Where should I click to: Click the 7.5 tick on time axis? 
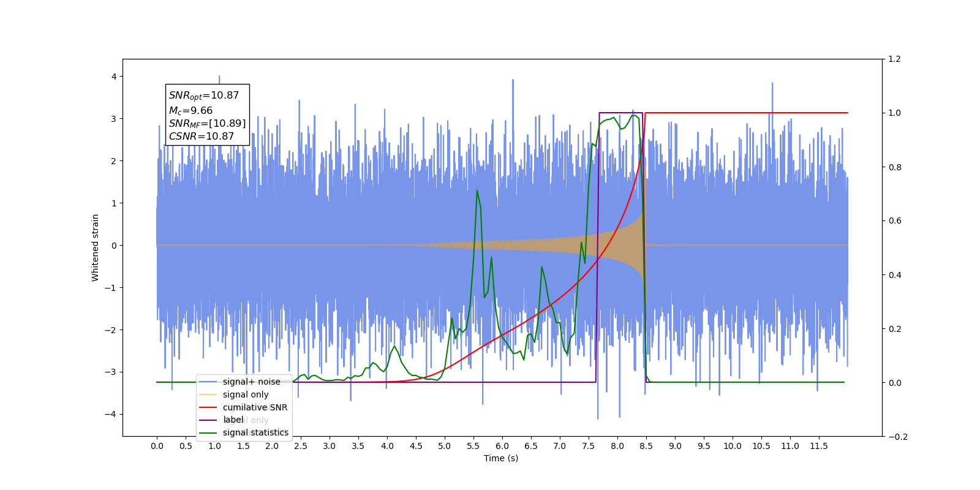pos(589,446)
